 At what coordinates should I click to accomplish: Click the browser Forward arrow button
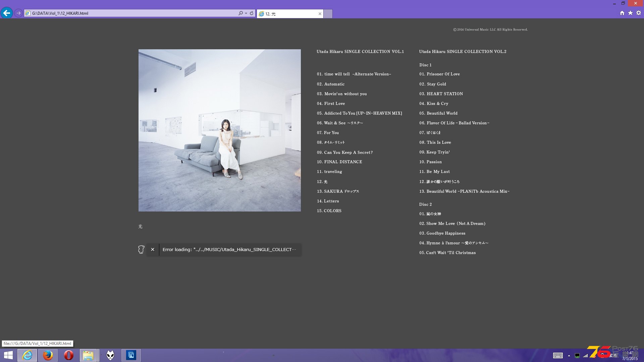[18, 13]
